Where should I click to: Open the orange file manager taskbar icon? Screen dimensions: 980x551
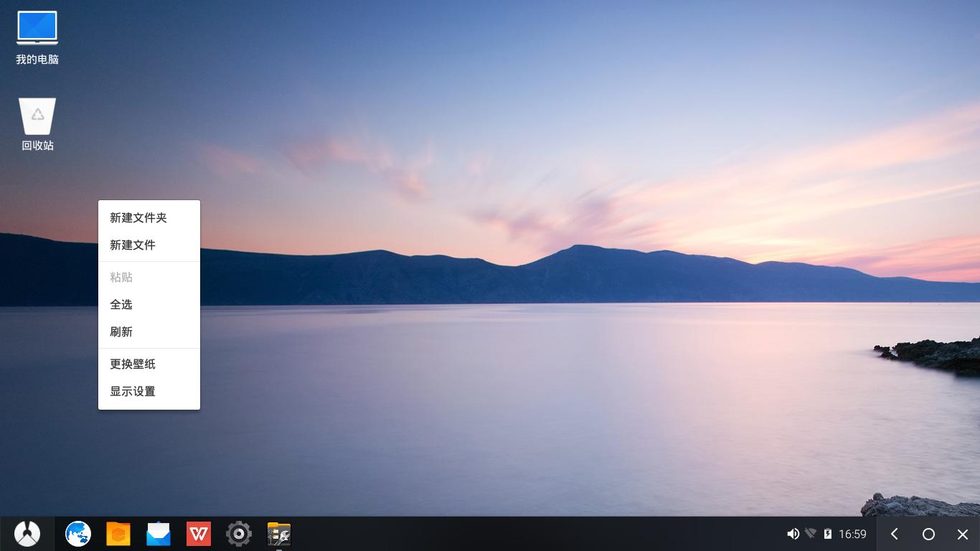118,534
